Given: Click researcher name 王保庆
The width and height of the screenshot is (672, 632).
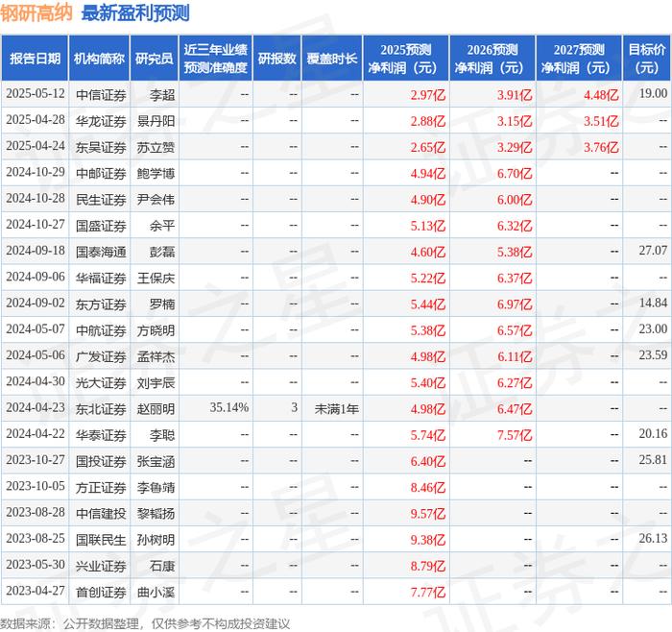Looking at the screenshot, I should tap(156, 278).
